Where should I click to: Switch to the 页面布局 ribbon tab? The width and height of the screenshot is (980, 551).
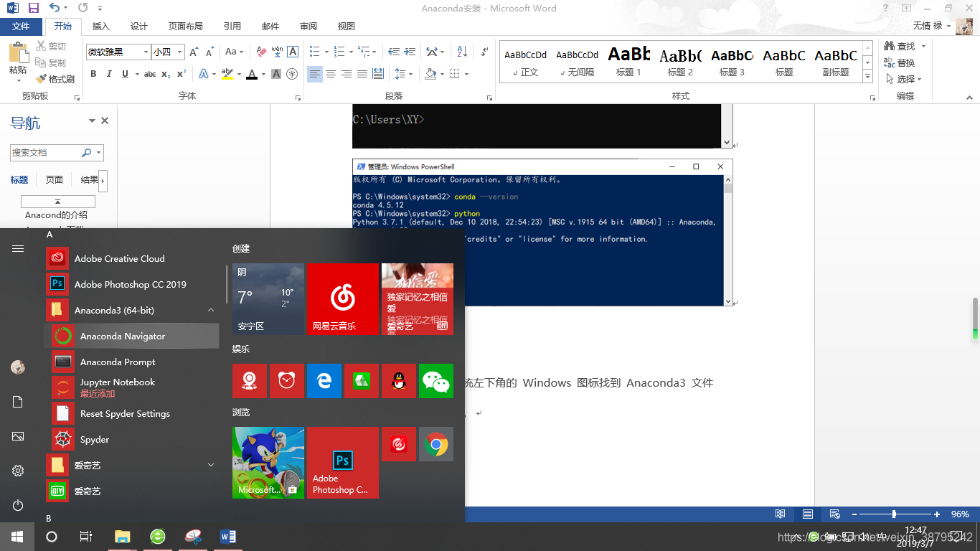click(185, 27)
